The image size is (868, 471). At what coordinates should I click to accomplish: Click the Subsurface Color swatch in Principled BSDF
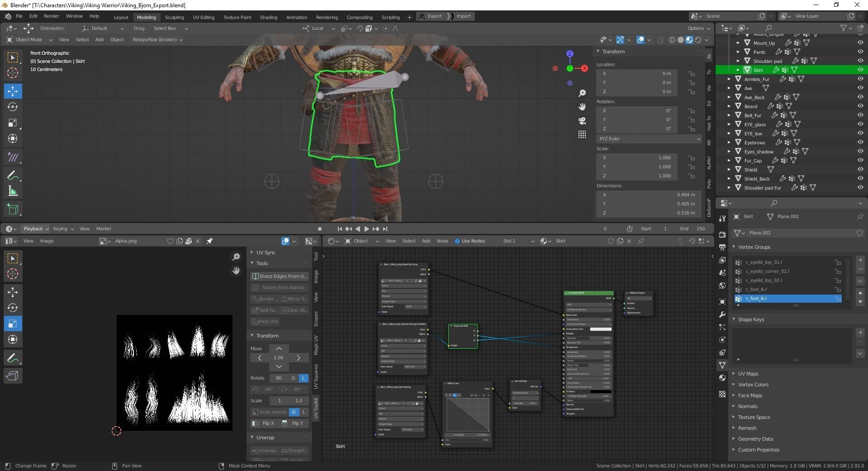601,329
